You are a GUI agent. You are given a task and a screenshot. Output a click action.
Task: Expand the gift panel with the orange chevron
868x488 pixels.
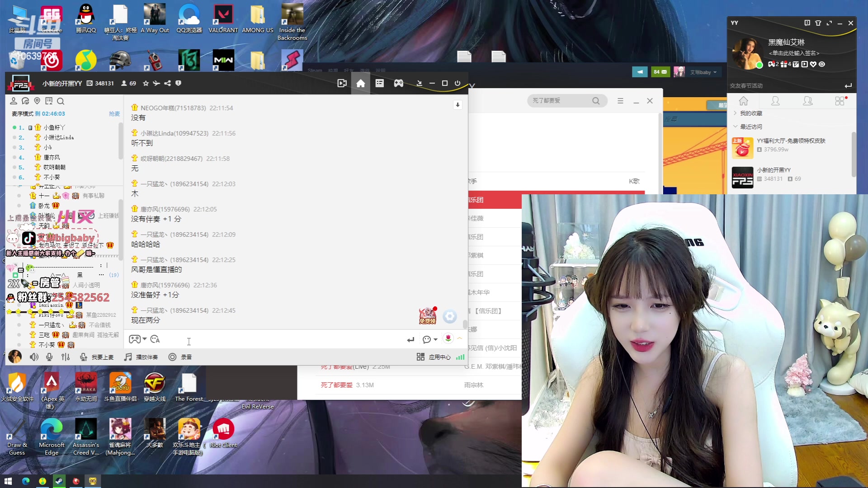click(460, 338)
